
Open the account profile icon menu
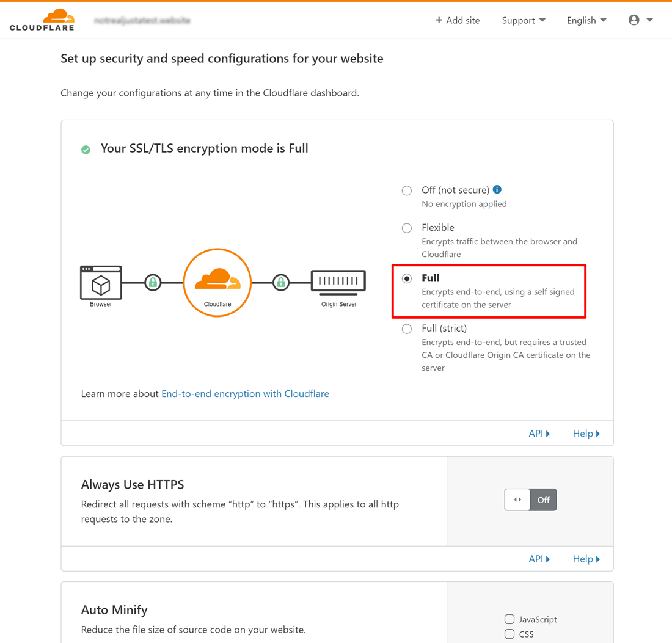click(x=634, y=20)
